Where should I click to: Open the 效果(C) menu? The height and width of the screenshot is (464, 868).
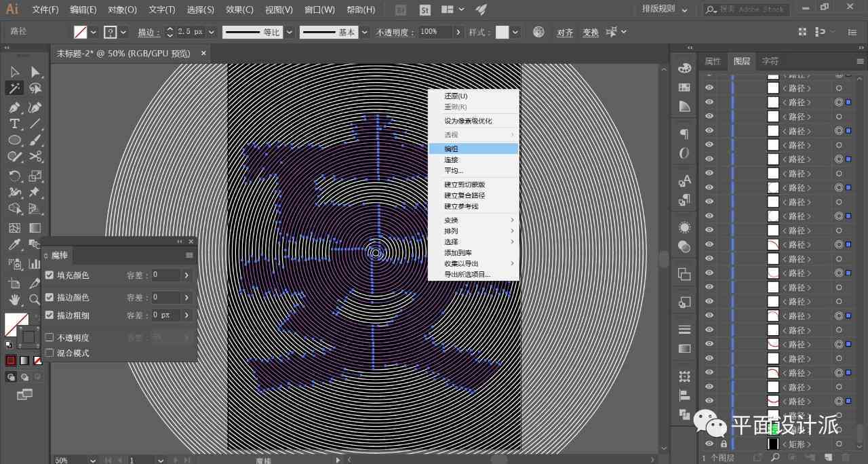tap(239, 9)
